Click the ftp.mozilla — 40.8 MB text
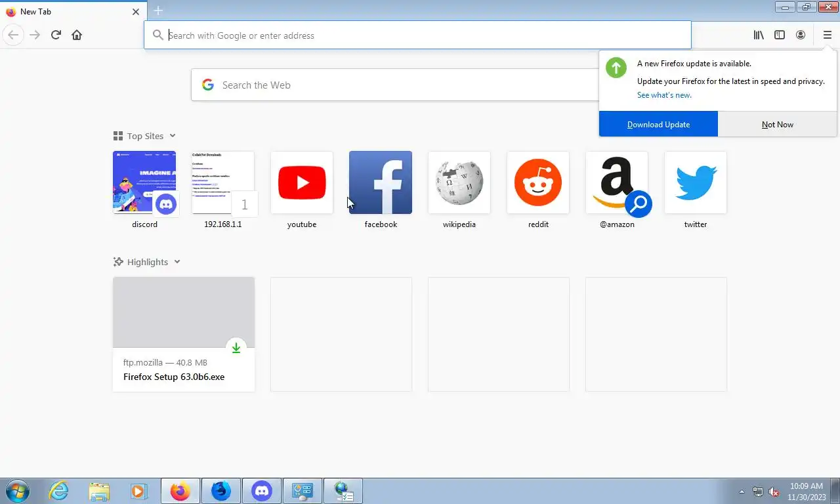The height and width of the screenshot is (504, 840). click(x=165, y=362)
